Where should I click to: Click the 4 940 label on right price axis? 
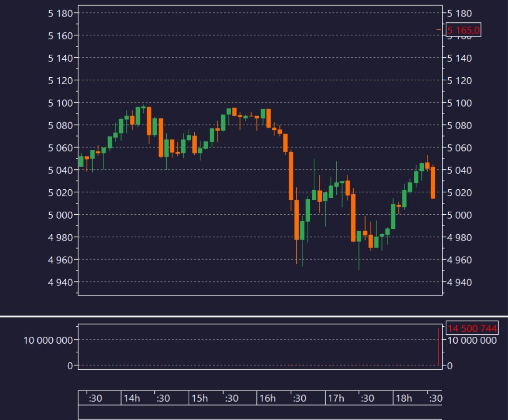(459, 282)
